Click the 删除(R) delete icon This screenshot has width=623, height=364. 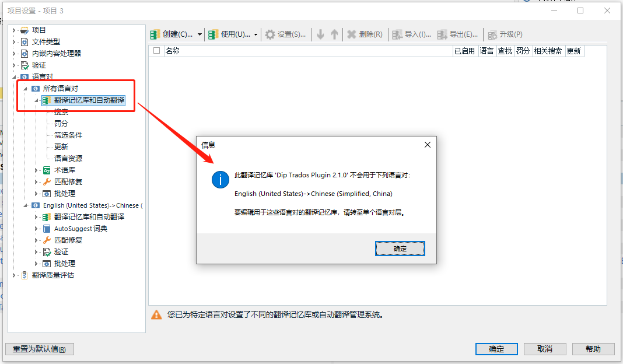pyautogui.click(x=352, y=34)
